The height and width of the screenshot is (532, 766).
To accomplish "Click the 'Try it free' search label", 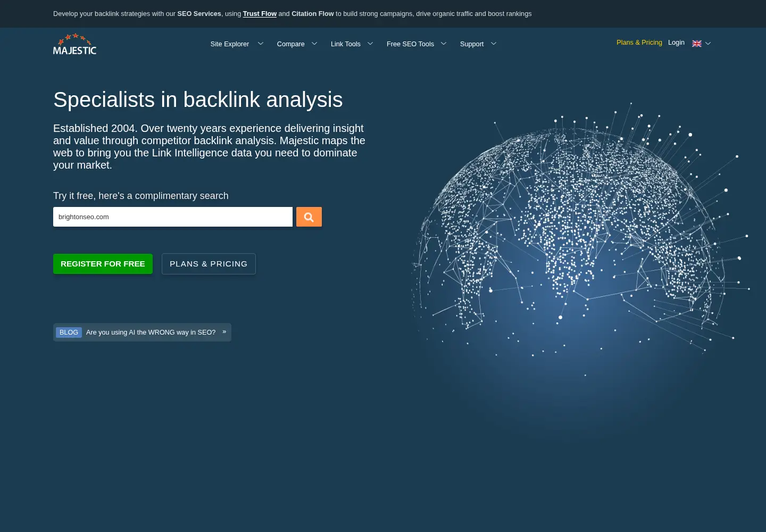I will (x=141, y=196).
